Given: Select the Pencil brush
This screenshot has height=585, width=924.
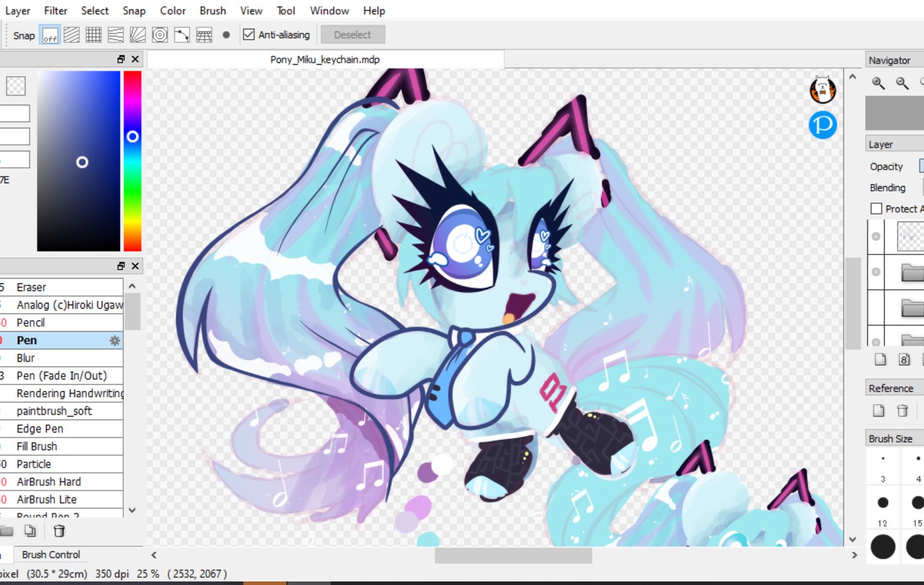Looking at the screenshot, I should (61, 322).
